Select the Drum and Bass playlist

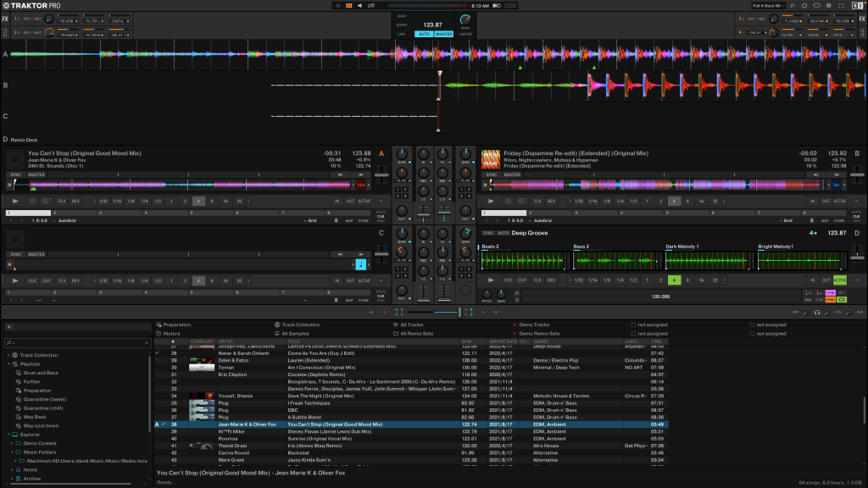(x=41, y=373)
